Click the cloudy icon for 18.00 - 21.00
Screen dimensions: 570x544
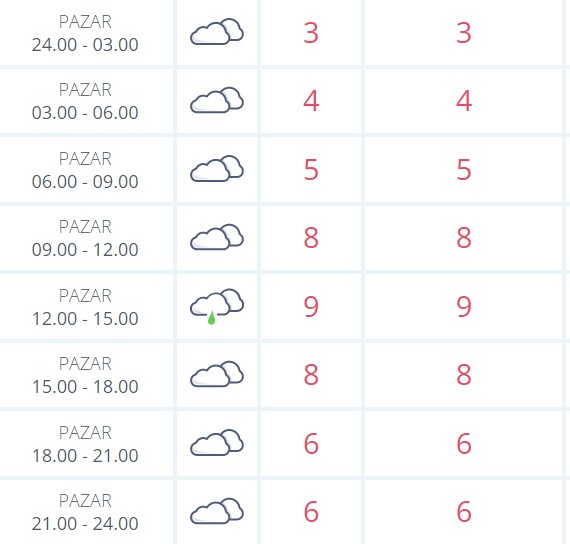tap(217, 443)
